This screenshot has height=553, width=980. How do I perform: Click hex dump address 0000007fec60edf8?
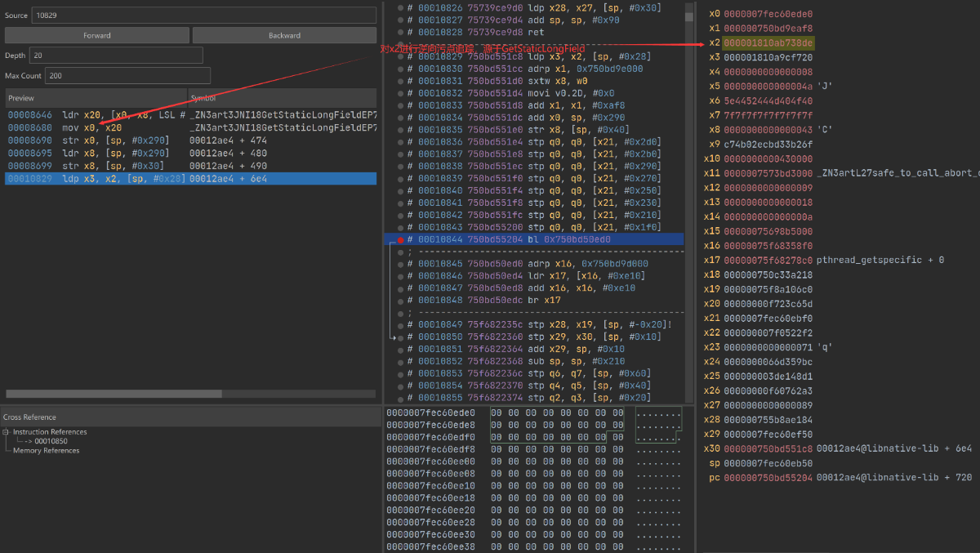point(430,449)
